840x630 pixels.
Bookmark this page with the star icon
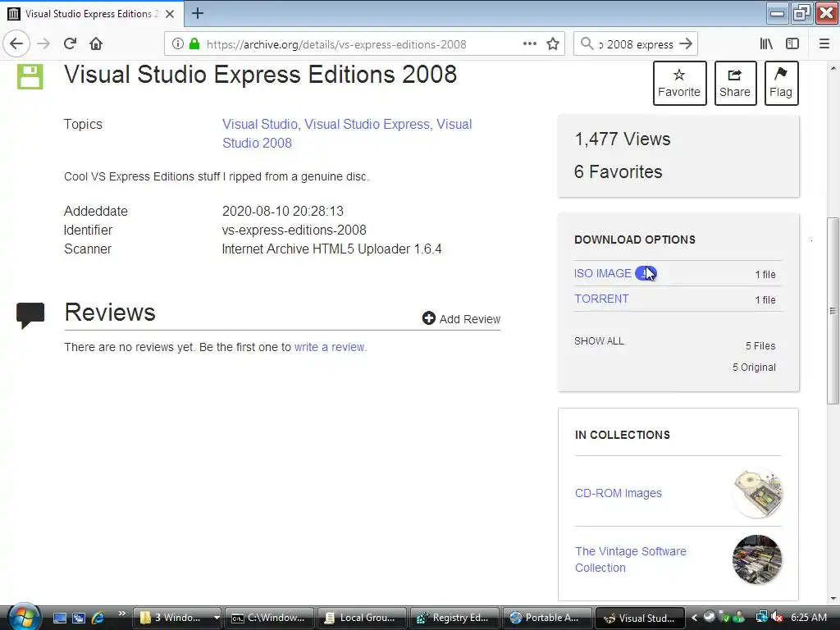click(553, 44)
